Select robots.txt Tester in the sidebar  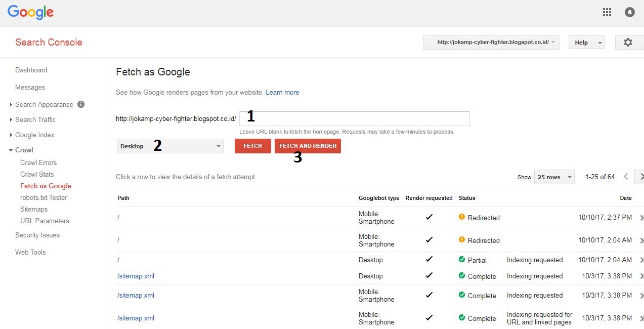44,197
